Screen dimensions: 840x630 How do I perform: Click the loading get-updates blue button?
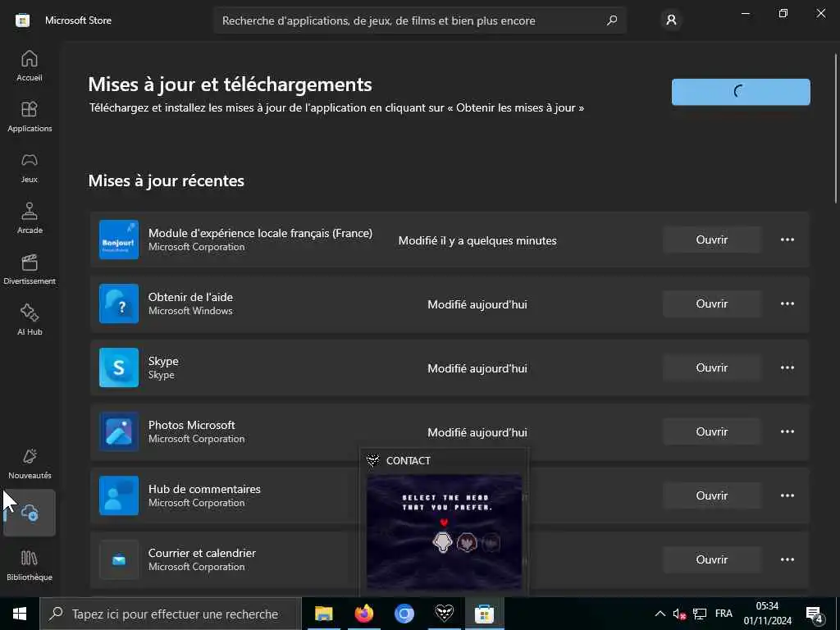click(741, 92)
